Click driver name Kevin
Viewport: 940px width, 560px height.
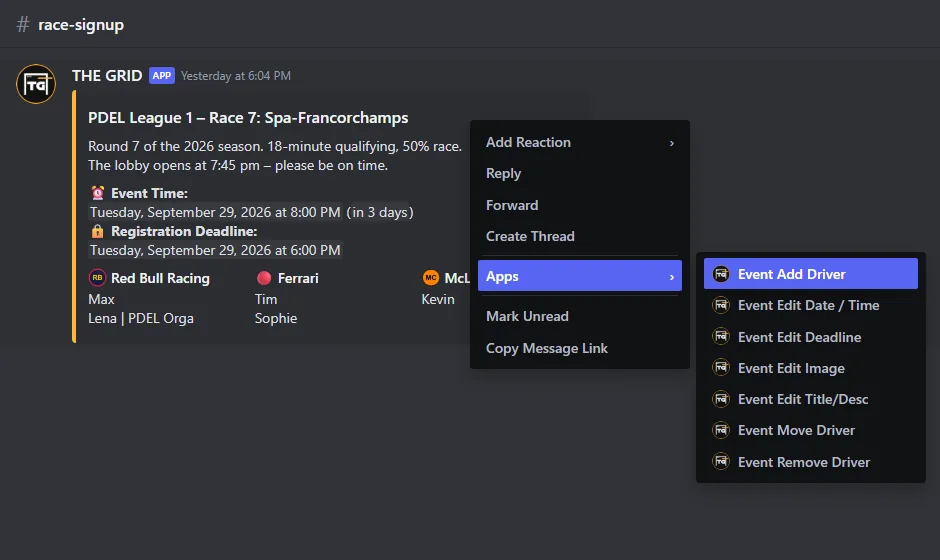pos(438,299)
